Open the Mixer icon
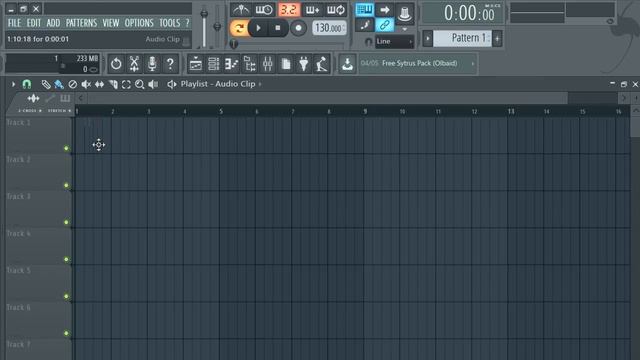This screenshot has width=640, height=360. pyautogui.click(x=267, y=64)
